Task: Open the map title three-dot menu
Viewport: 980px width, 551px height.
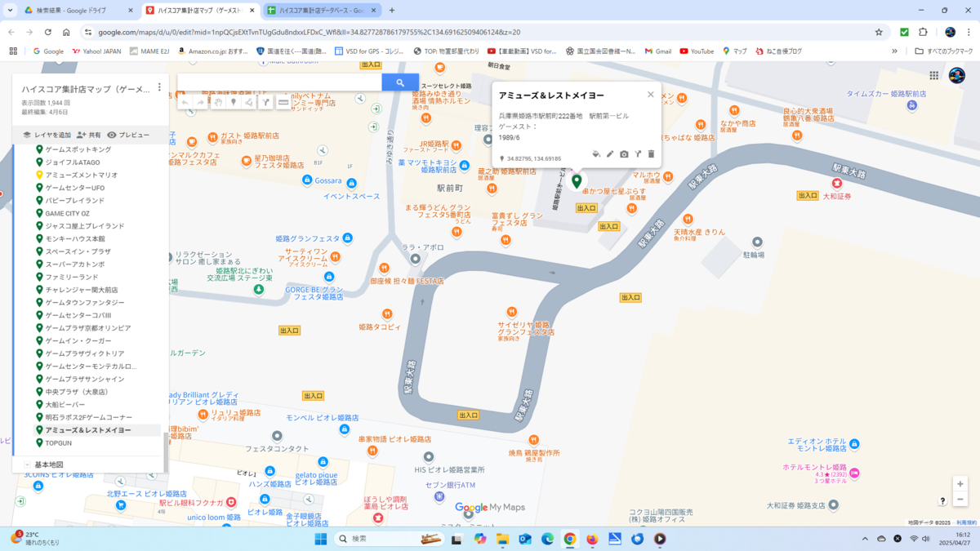Action: pyautogui.click(x=159, y=87)
